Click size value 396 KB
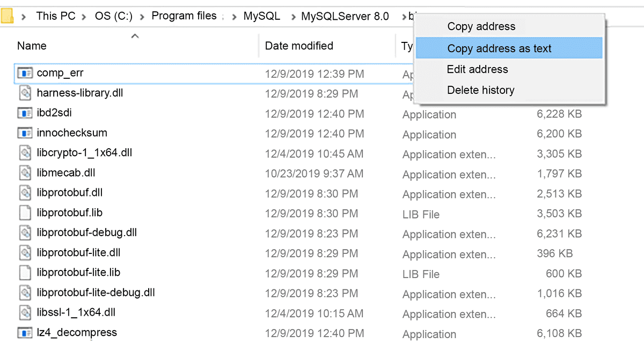This screenshot has height=343, width=644. click(555, 253)
